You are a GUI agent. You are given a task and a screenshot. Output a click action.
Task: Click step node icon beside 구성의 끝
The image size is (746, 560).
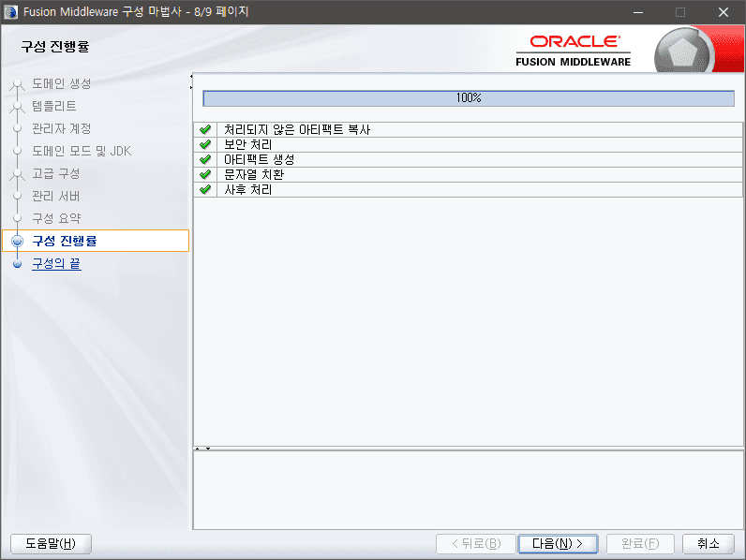pyautogui.click(x=18, y=264)
